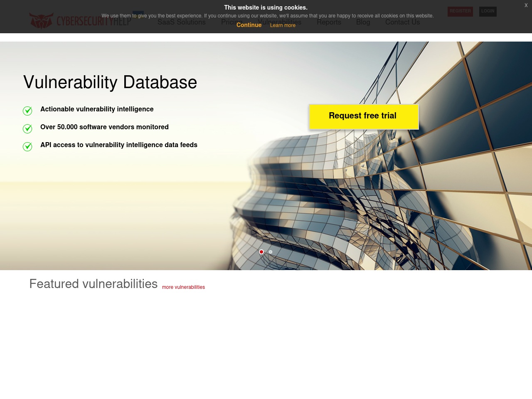
Task: Go to the Blog page
Action: pos(363,22)
